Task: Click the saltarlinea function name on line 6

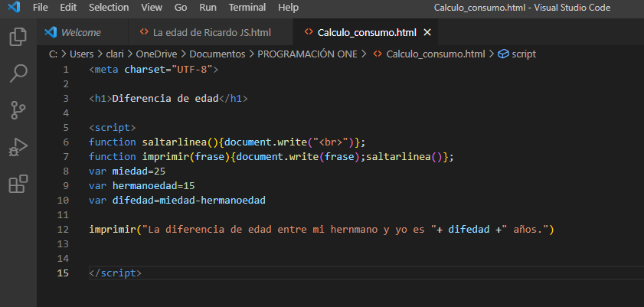Action: (x=175, y=142)
